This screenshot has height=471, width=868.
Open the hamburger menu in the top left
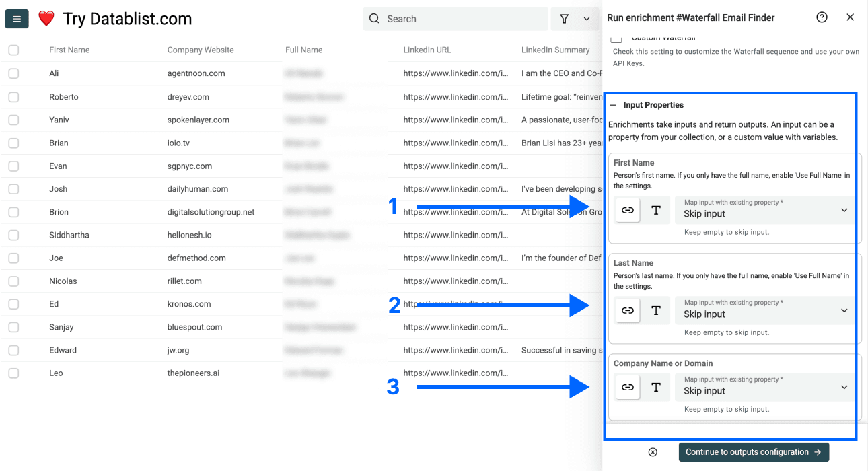(x=16, y=18)
